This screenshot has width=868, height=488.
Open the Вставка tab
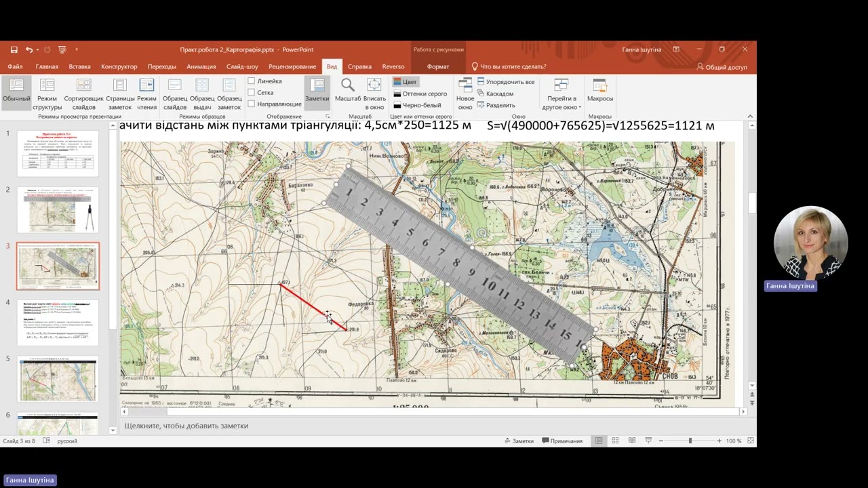(x=79, y=66)
